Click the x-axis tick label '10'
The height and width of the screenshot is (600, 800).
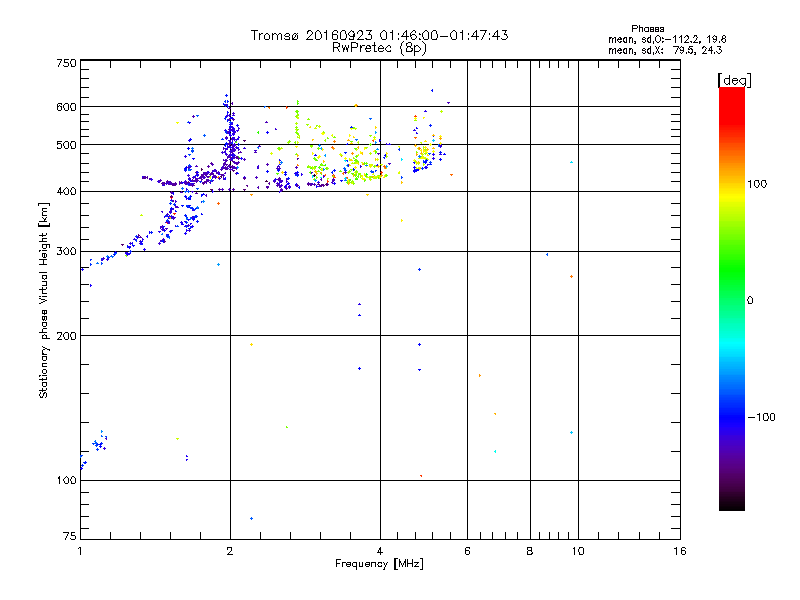pos(578,551)
